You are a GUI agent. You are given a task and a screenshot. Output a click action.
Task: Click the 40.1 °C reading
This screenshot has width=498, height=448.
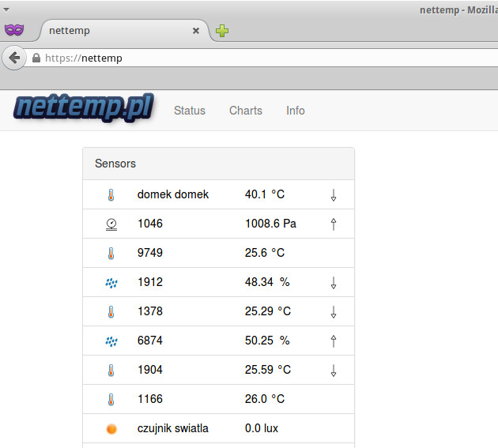pos(265,194)
